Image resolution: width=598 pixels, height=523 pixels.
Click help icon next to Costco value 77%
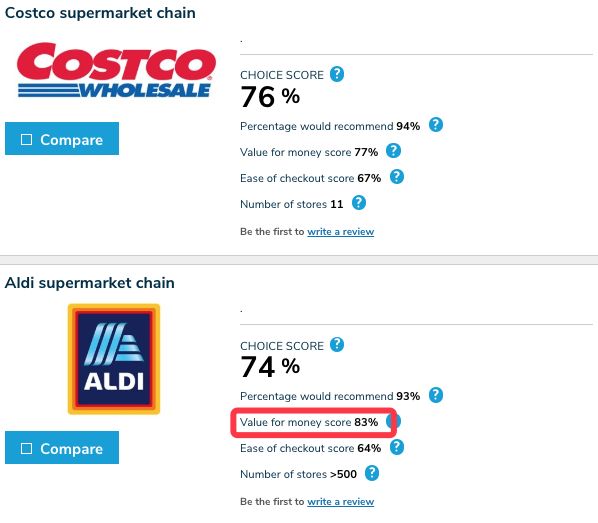tap(393, 151)
